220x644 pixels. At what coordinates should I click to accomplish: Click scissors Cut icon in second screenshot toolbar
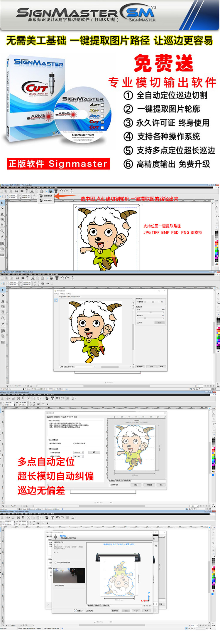point(33,278)
